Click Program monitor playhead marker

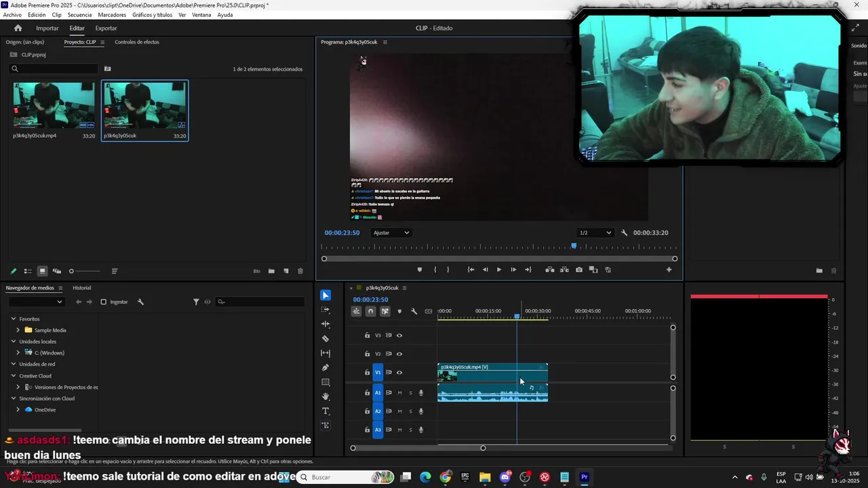coord(574,246)
